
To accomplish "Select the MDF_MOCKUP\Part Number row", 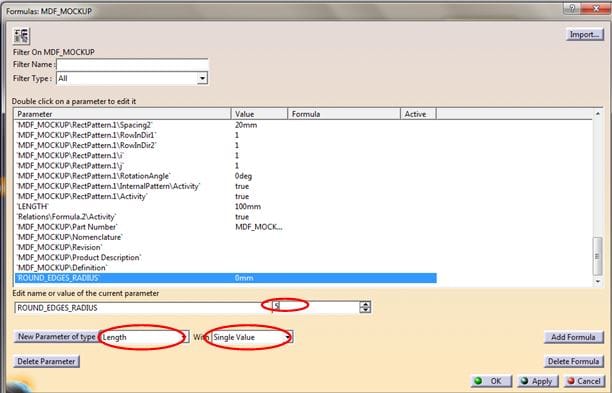I will click(x=226, y=227).
